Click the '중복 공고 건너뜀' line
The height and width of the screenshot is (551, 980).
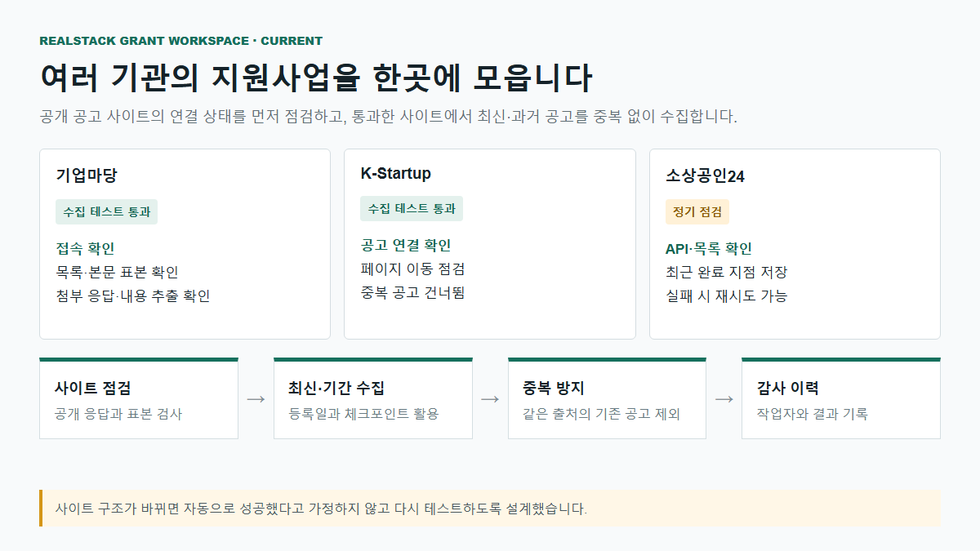412,292
